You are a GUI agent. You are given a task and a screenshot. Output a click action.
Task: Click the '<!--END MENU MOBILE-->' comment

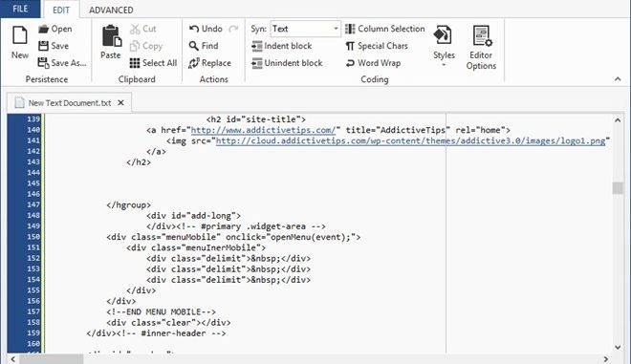(161, 311)
